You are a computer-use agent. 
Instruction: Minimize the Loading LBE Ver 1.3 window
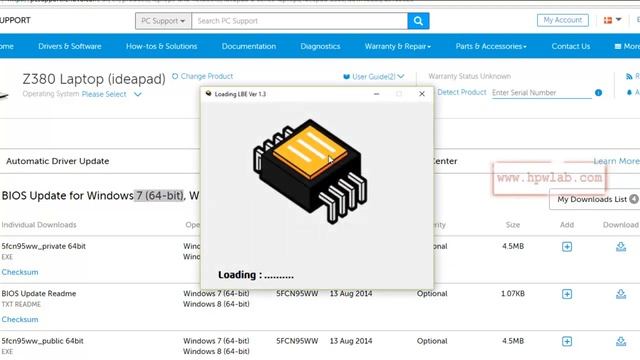tap(376, 94)
